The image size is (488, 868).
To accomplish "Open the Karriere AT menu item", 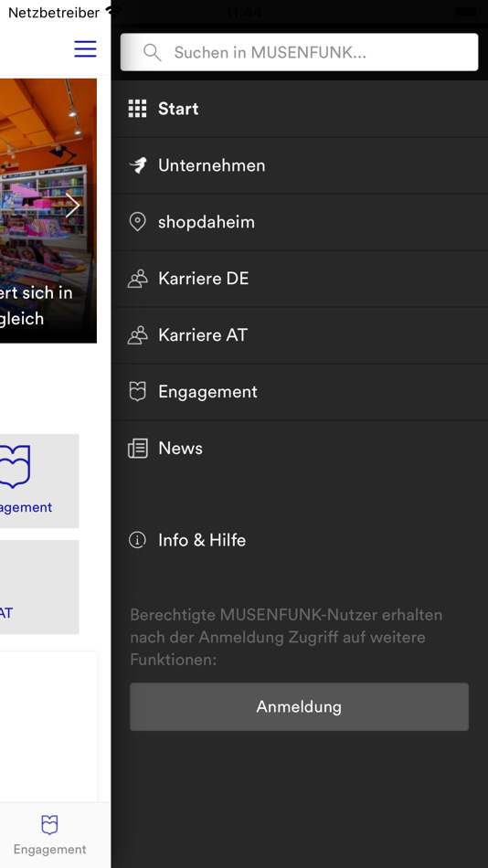I will pos(300,335).
